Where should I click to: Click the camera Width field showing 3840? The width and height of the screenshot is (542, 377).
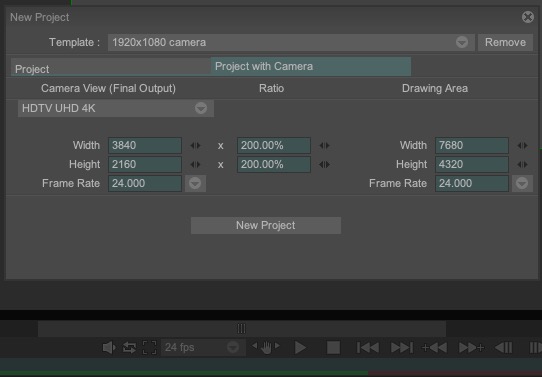tap(145, 145)
